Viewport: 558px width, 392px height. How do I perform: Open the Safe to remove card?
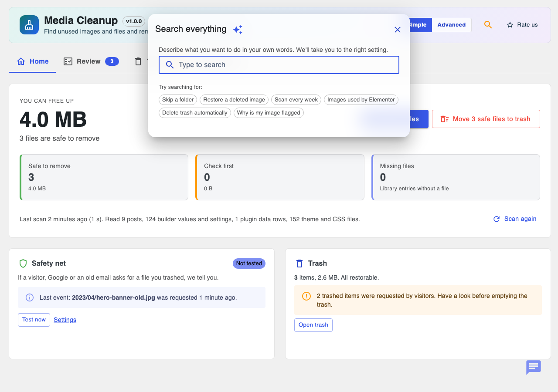click(104, 177)
